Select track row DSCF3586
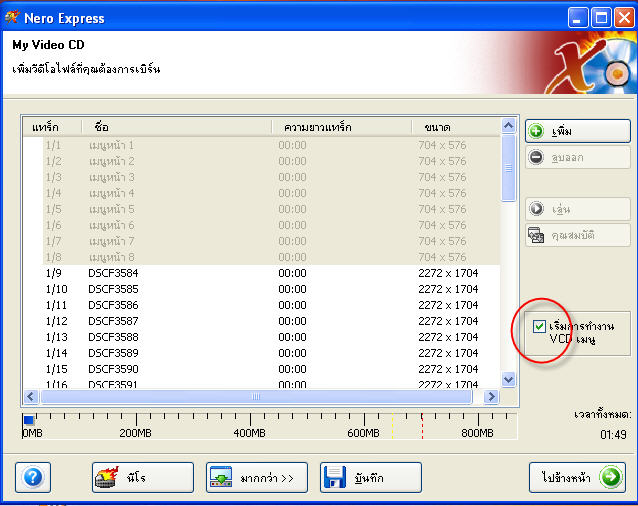This screenshot has height=506, width=638. click(x=261, y=305)
